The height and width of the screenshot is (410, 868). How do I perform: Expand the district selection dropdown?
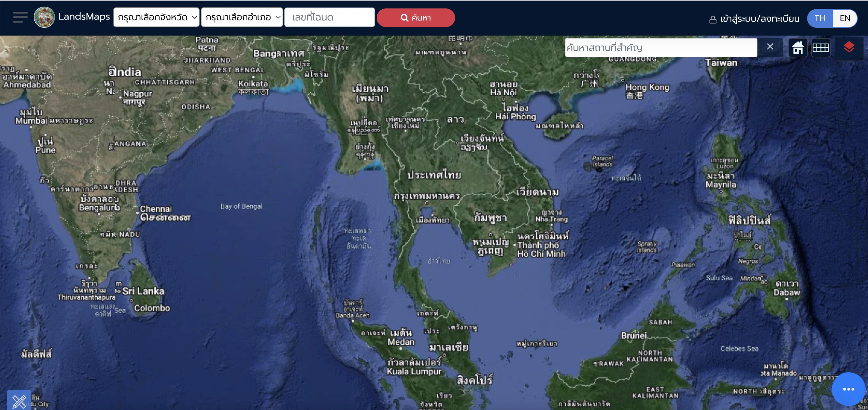tap(242, 17)
